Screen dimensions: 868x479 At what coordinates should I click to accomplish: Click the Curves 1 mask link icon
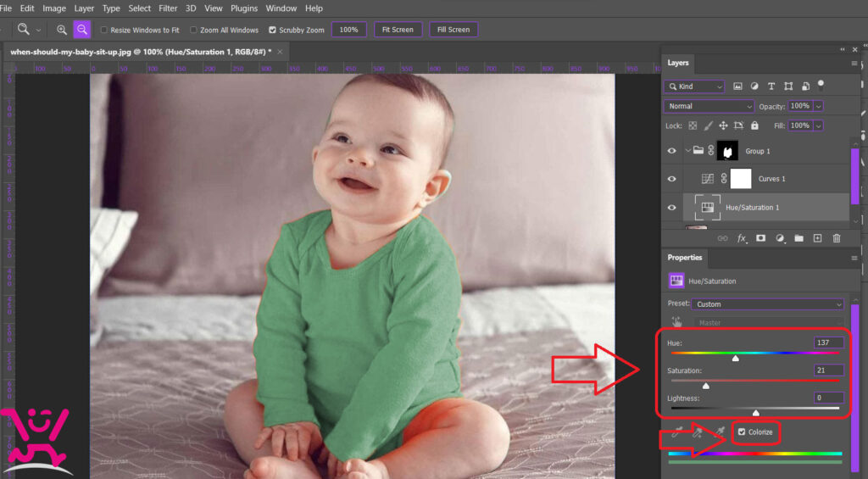[724, 179]
